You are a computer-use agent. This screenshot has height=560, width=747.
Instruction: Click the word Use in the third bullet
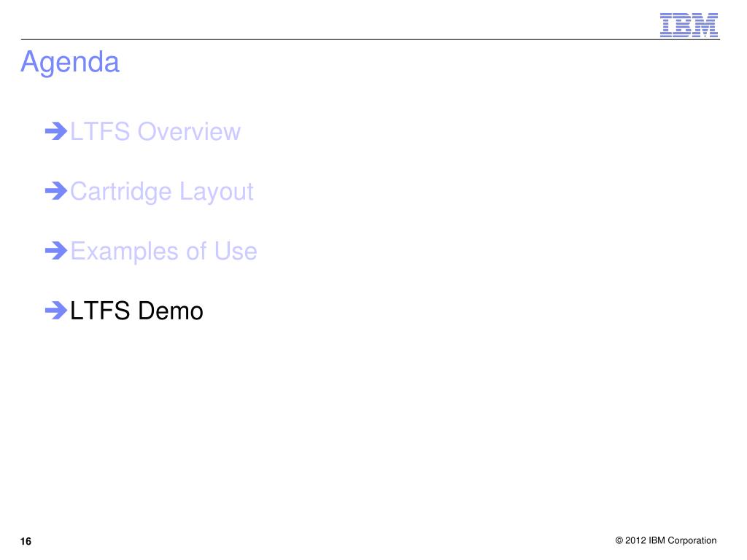(236, 251)
